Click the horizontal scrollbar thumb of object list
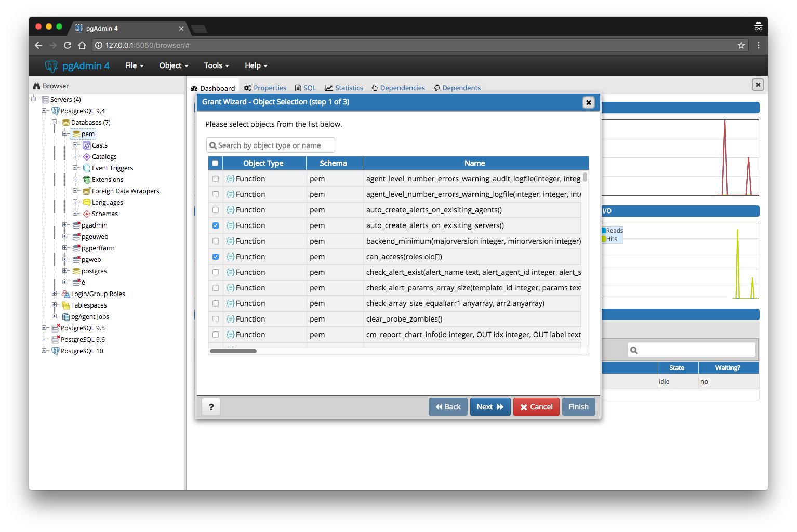Image resolution: width=797 pixels, height=532 pixels. [x=233, y=351]
